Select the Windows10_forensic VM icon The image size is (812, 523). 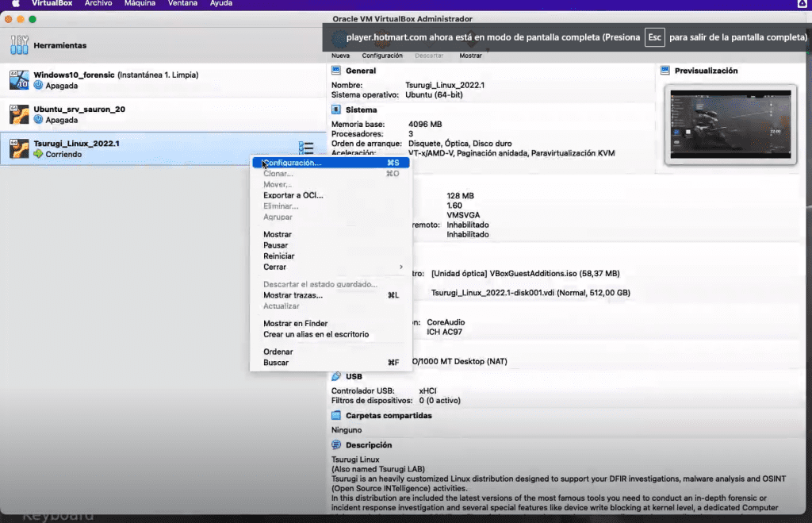click(x=19, y=80)
